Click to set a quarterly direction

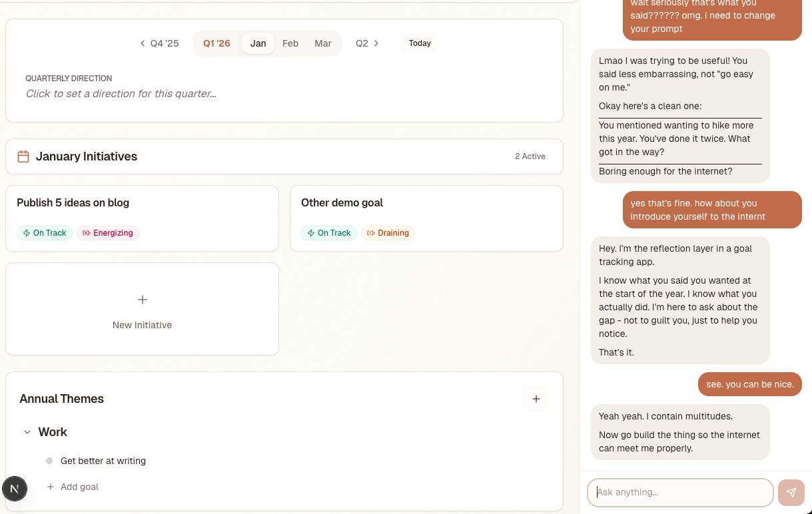[x=121, y=94]
